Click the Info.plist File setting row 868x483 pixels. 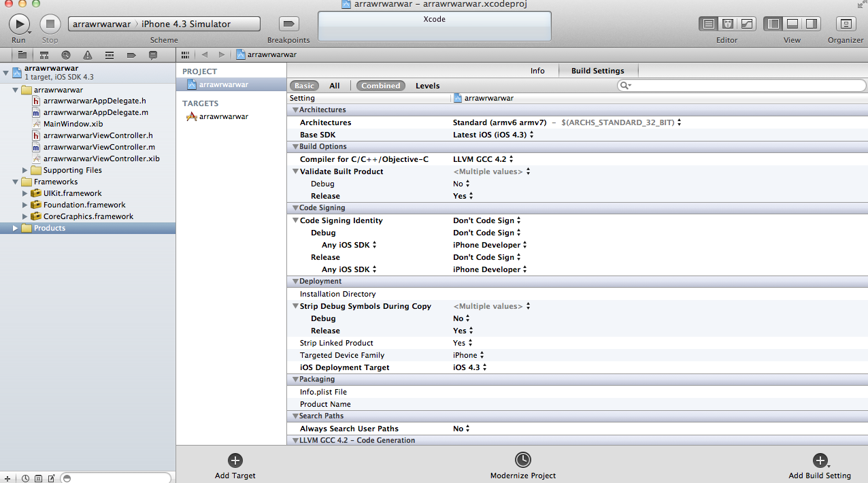coord(578,392)
